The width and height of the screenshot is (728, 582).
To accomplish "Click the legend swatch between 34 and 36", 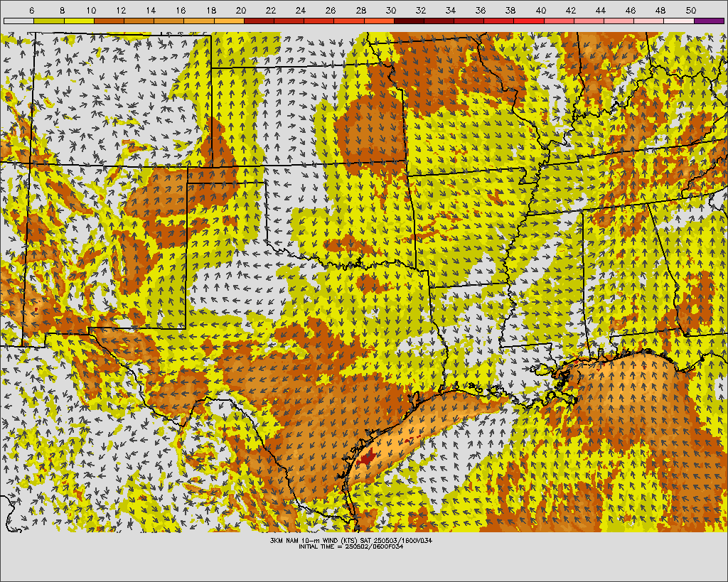I will (x=469, y=21).
